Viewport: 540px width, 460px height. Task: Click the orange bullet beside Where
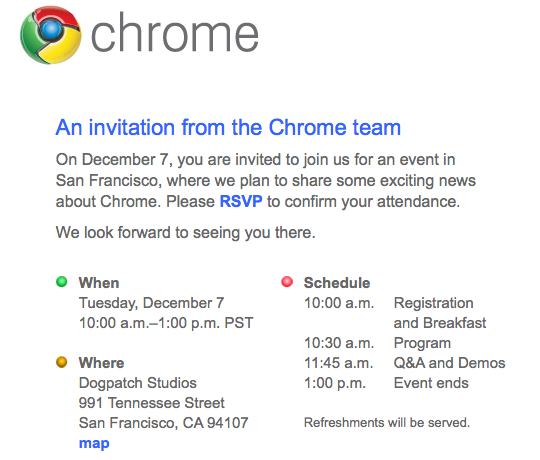click(x=62, y=362)
